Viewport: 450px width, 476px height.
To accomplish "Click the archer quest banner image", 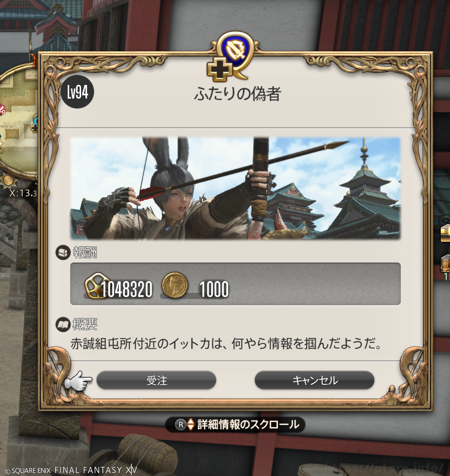I will tap(236, 188).
